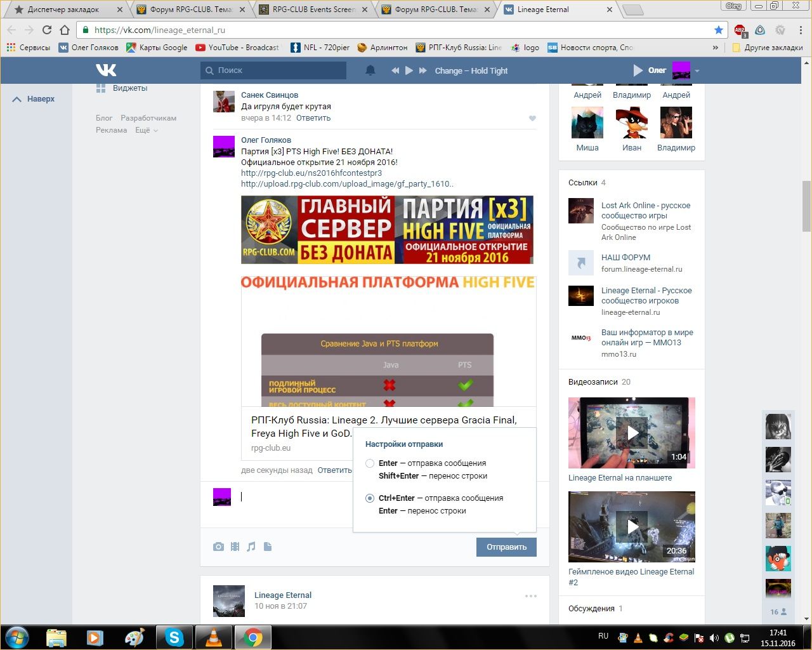812x650 pixels.
Task: Expand the hidden bookmarks chevron
Action: click(x=716, y=48)
